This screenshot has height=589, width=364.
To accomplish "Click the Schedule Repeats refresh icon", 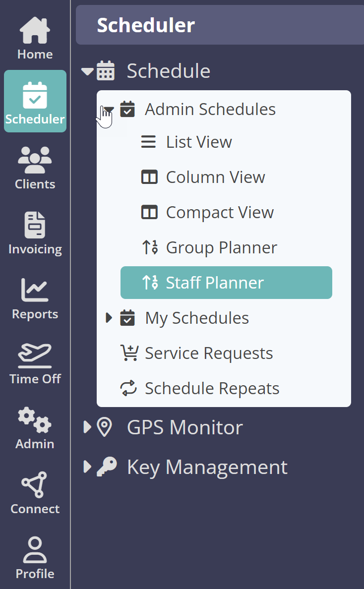I will pos(128,388).
